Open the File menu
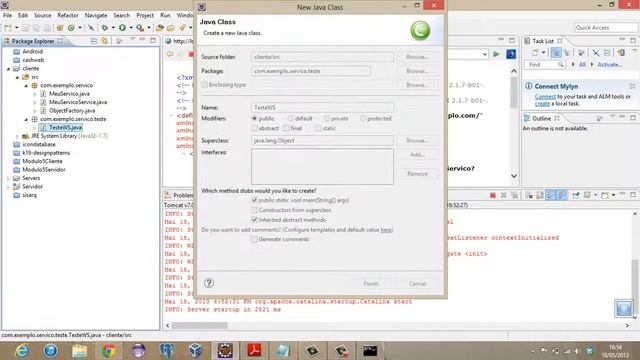 [7, 15]
